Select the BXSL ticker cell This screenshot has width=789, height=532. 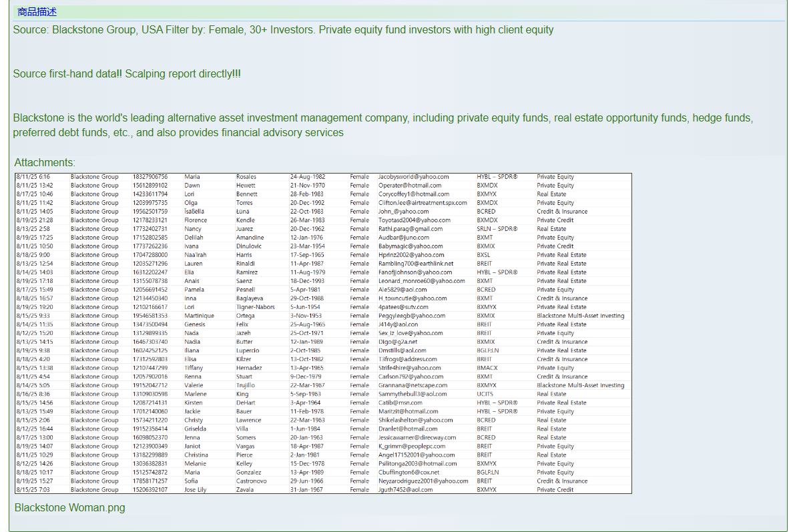pos(484,255)
